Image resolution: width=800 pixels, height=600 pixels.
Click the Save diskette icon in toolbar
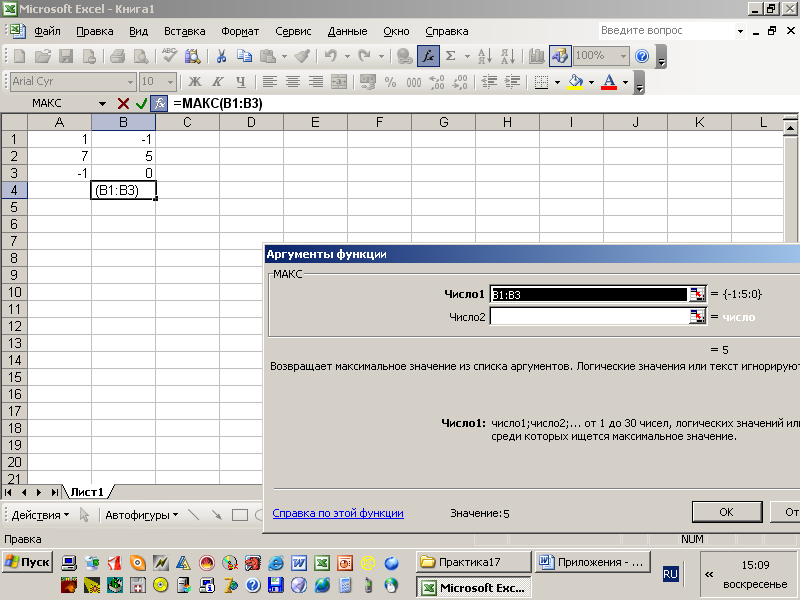point(66,56)
